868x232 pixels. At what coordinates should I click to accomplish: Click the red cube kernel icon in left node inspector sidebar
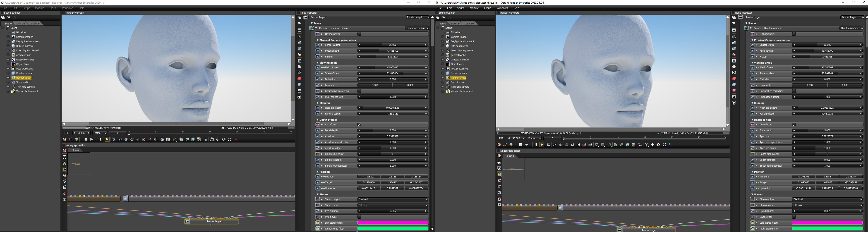[299, 79]
